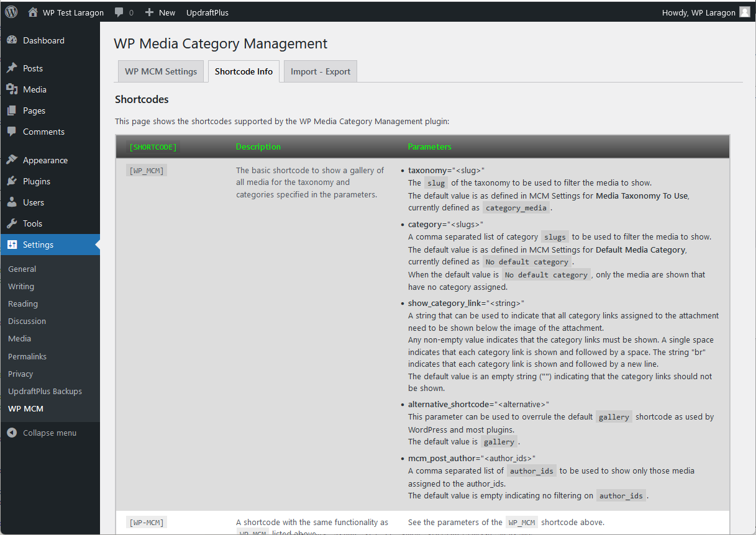The image size is (756, 535).
Task: Click the WP Media Category Management title
Action: 221,43
